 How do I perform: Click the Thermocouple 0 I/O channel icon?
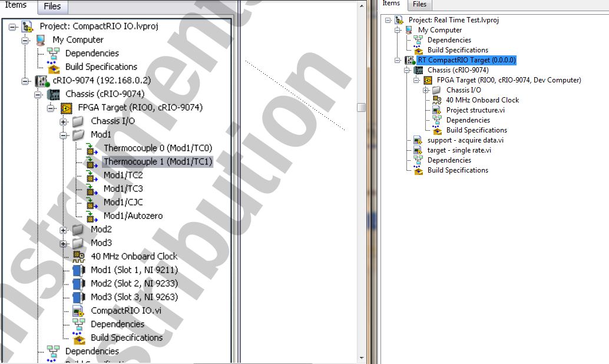[92, 149]
